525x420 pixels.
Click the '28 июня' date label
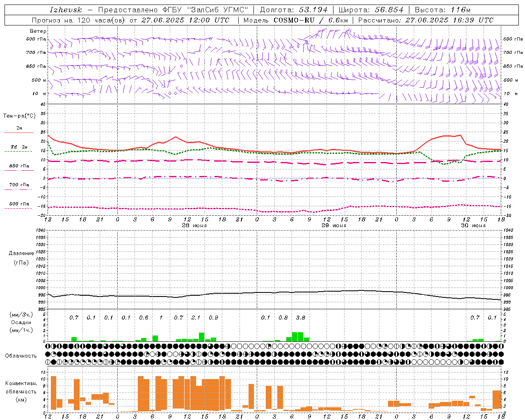pyautogui.click(x=194, y=226)
